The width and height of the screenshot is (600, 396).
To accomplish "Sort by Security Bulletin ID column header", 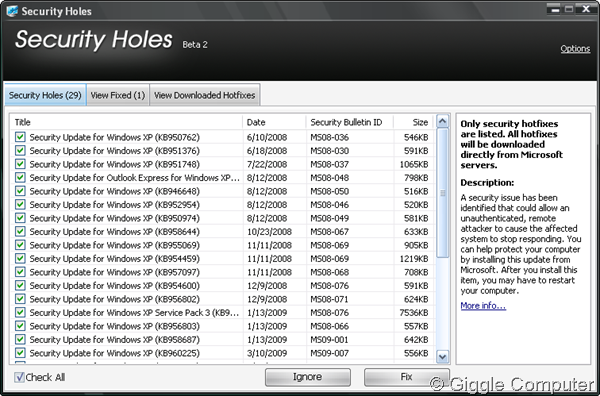I will coord(350,122).
